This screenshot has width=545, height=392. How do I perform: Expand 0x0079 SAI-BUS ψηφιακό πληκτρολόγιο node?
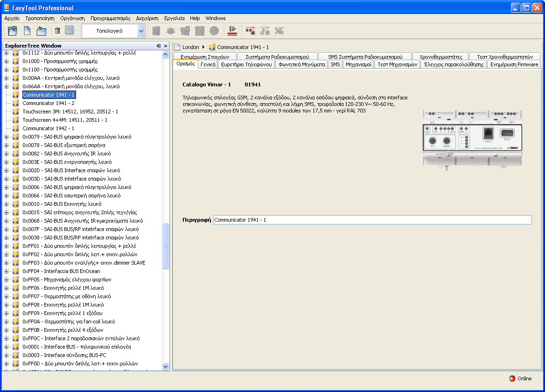pos(6,137)
